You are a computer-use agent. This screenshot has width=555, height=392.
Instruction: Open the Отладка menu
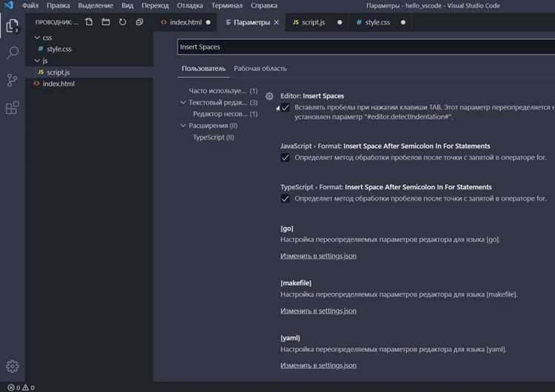point(190,5)
